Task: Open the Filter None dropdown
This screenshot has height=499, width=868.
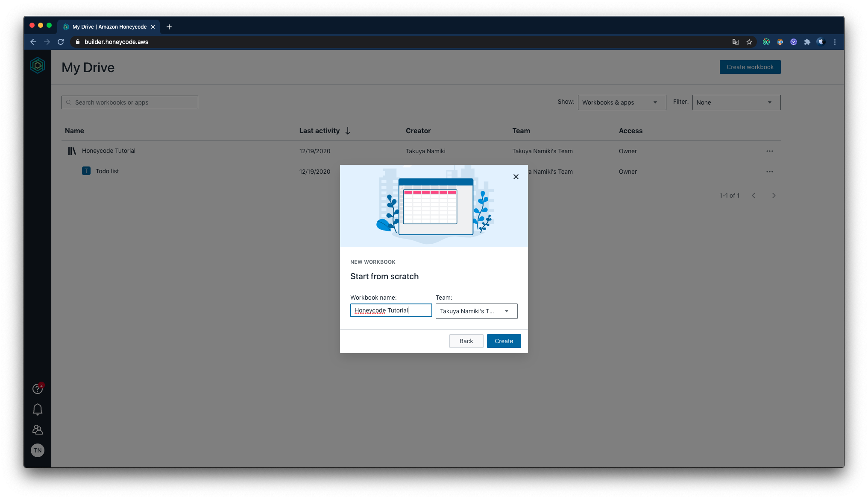Action: pos(736,102)
